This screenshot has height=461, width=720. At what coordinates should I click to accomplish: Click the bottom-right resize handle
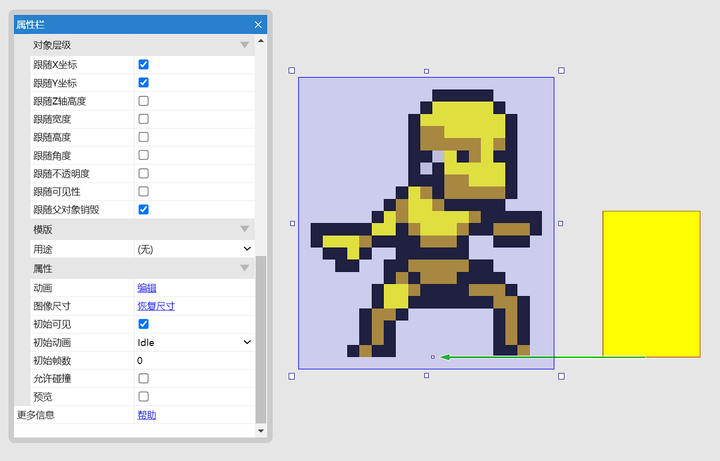[561, 376]
